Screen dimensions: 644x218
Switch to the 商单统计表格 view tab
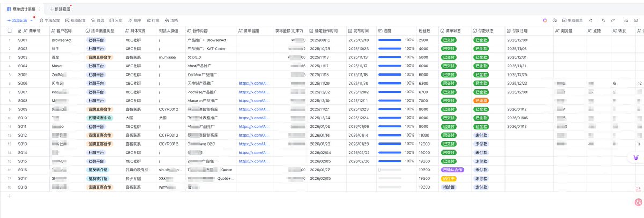23,9
